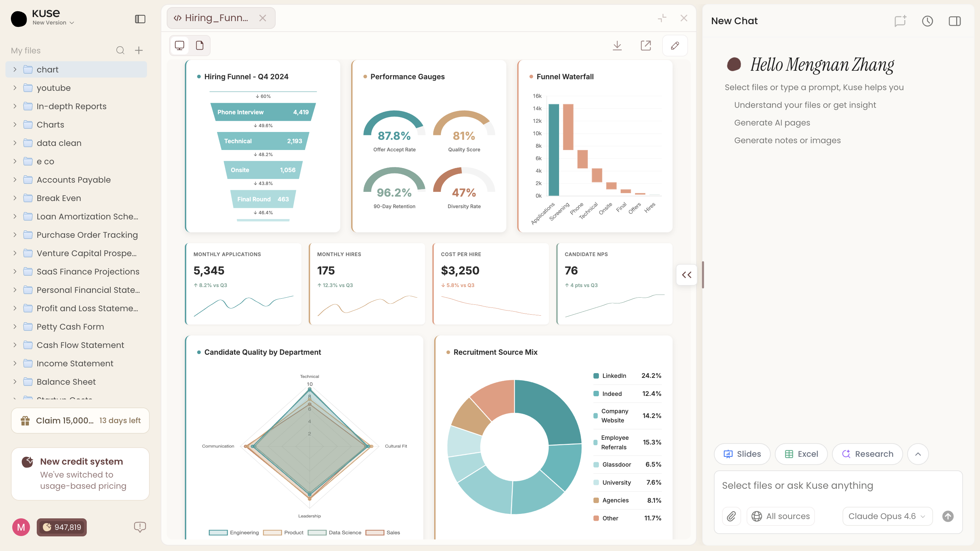980x551 pixels.
Task: Start a new chat icon
Action: click(x=900, y=21)
